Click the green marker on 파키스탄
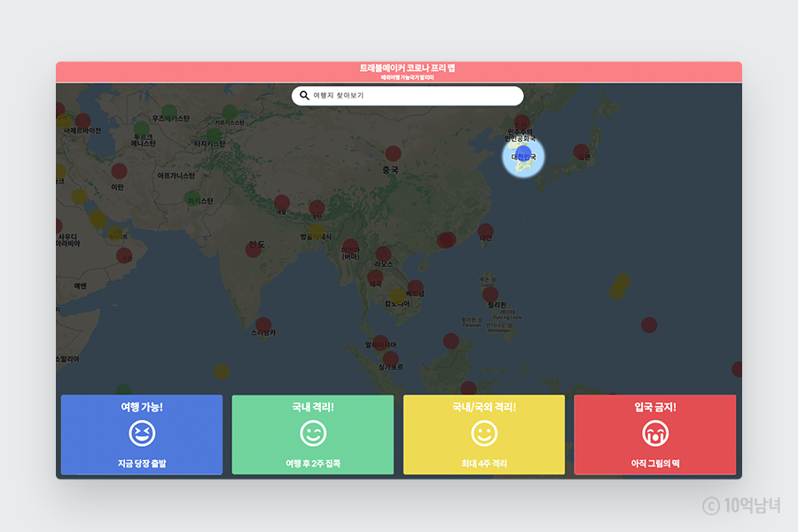 click(x=192, y=198)
